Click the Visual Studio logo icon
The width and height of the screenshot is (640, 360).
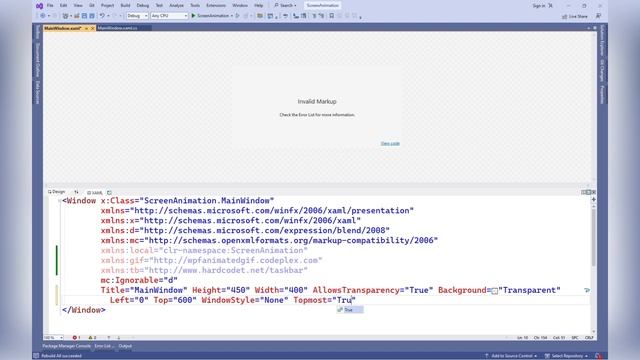tap(39, 6)
